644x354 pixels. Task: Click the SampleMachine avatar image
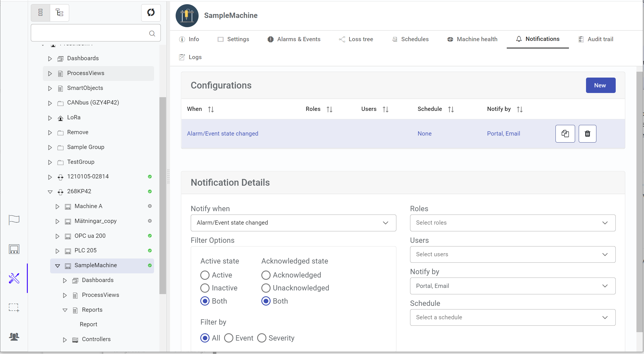(x=187, y=16)
